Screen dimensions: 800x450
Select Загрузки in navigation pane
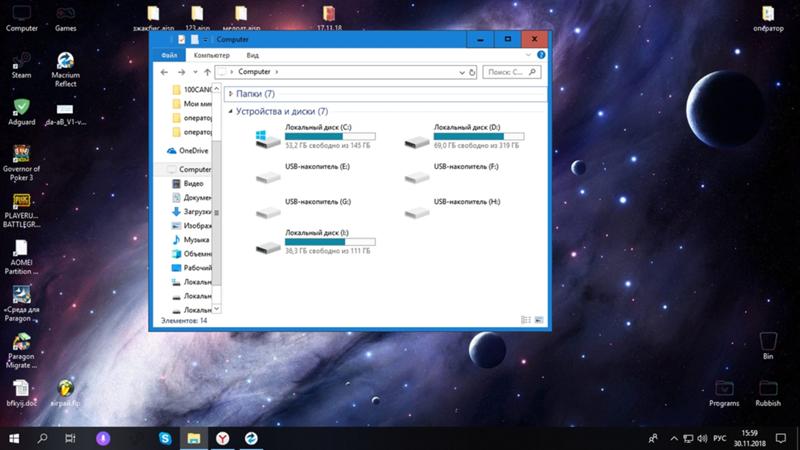(191, 211)
